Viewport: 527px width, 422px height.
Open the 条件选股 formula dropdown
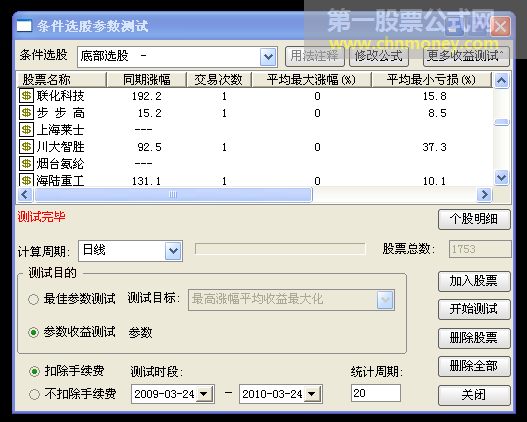point(268,56)
